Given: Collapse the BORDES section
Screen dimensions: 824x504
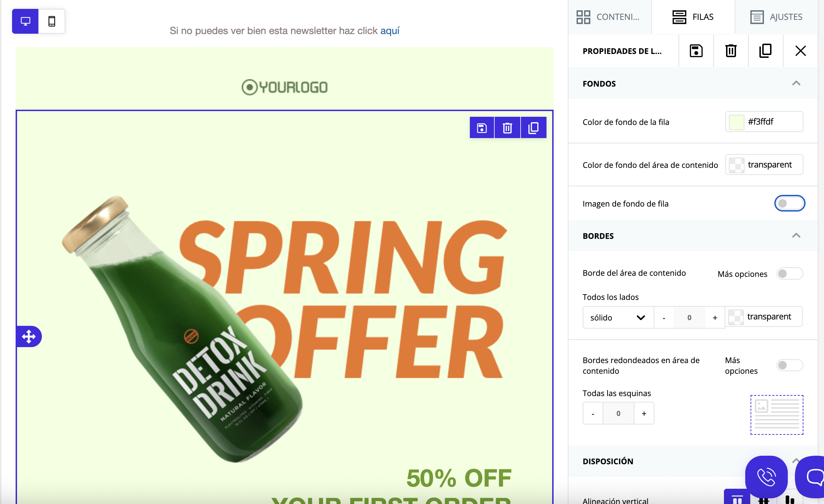Looking at the screenshot, I should click(x=796, y=236).
